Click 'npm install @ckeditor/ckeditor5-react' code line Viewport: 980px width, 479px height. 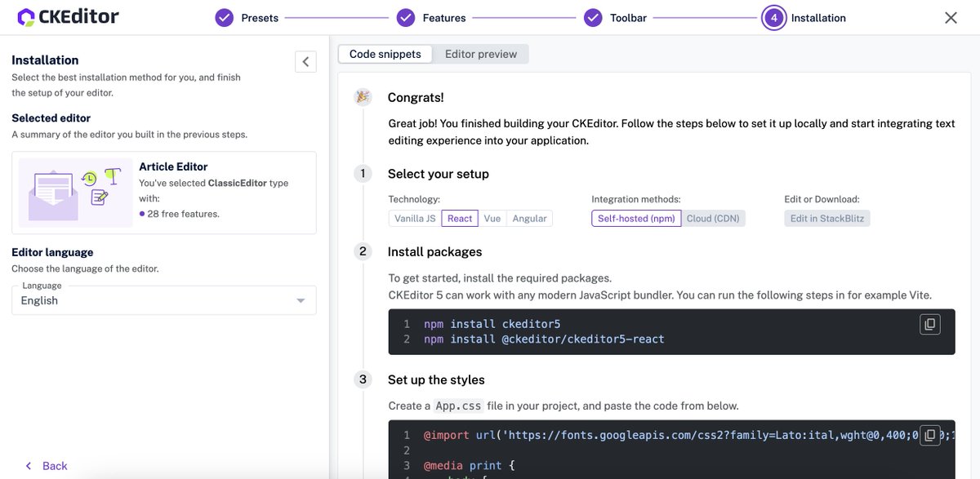tap(544, 339)
